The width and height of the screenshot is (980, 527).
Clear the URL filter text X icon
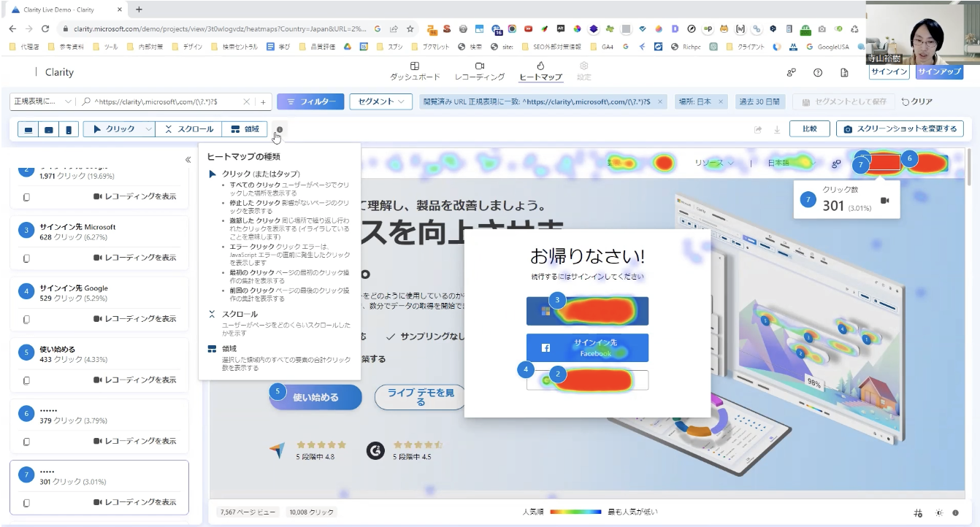(247, 102)
